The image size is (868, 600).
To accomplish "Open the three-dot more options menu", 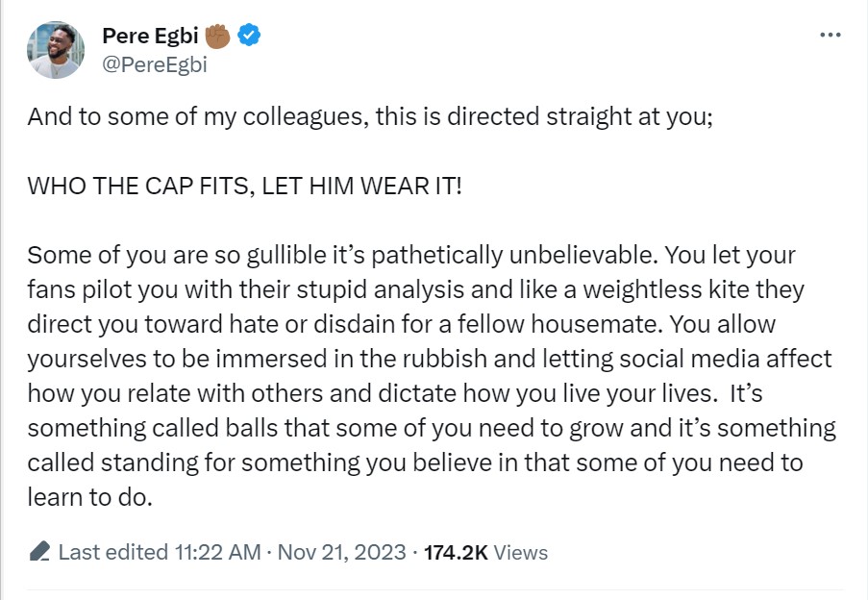I will click(831, 35).
